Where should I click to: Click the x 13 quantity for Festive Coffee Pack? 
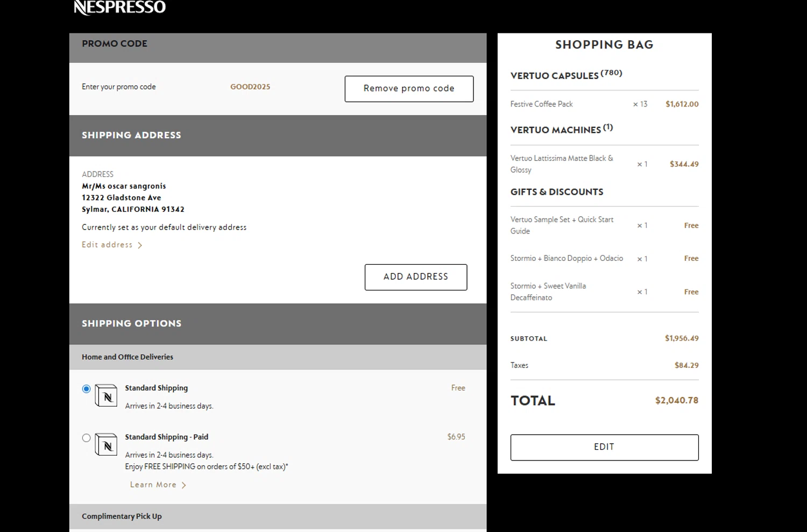[640, 104]
